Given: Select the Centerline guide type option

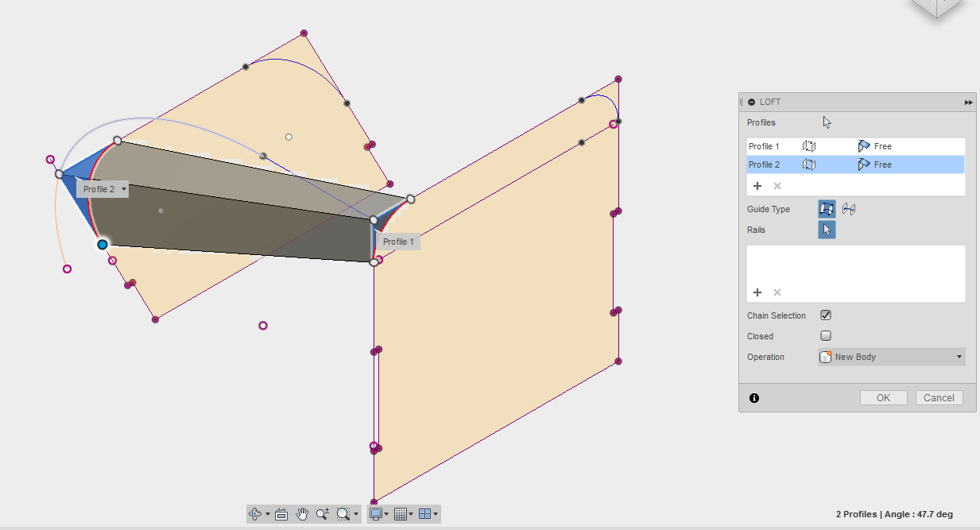Looking at the screenshot, I should coord(849,209).
